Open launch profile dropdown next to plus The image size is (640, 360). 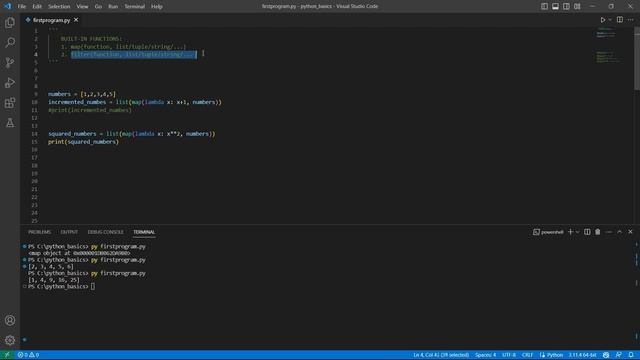click(578, 232)
